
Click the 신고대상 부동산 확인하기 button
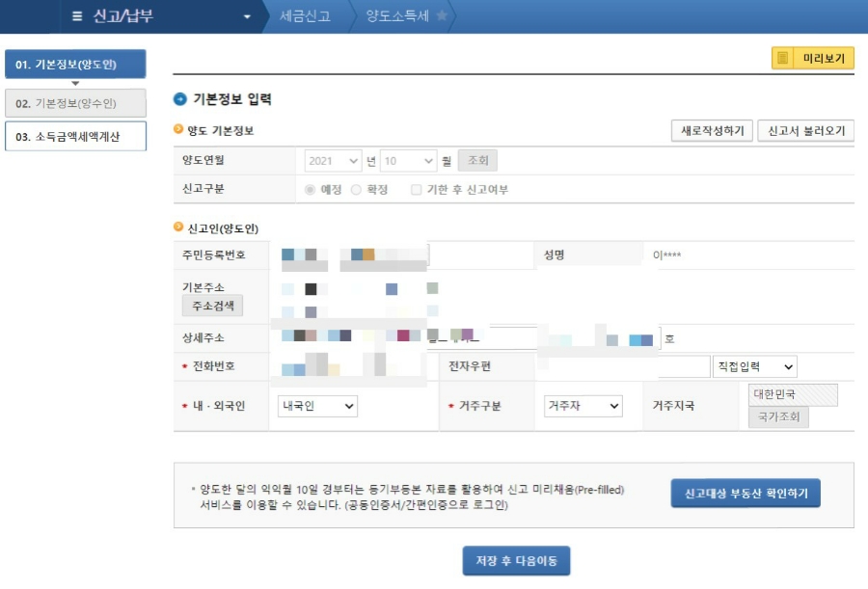coord(746,493)
